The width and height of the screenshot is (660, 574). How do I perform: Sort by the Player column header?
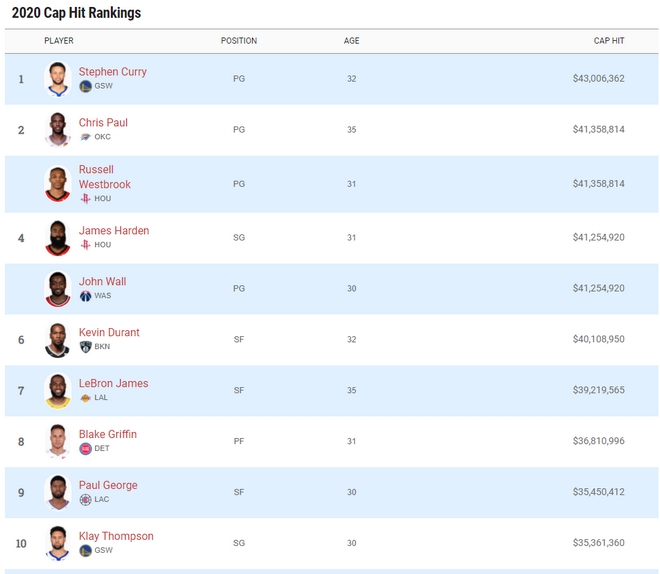[x=59, y=41]
